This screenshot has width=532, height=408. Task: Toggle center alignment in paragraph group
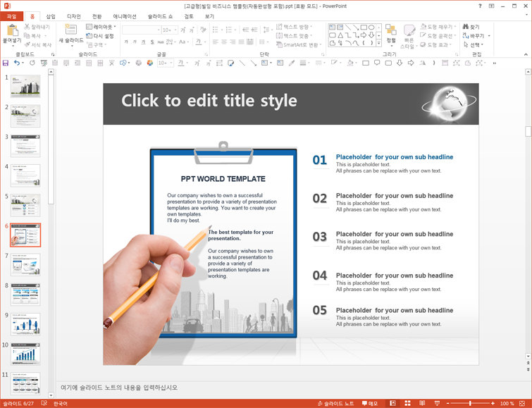click(224, 42)
